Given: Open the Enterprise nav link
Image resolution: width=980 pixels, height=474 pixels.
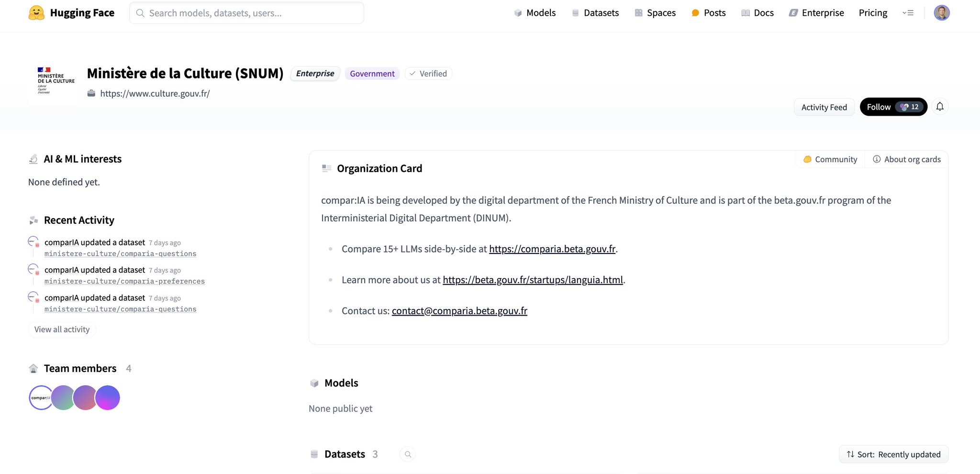Looking at the screenshot, I should (x=816, y=13).
